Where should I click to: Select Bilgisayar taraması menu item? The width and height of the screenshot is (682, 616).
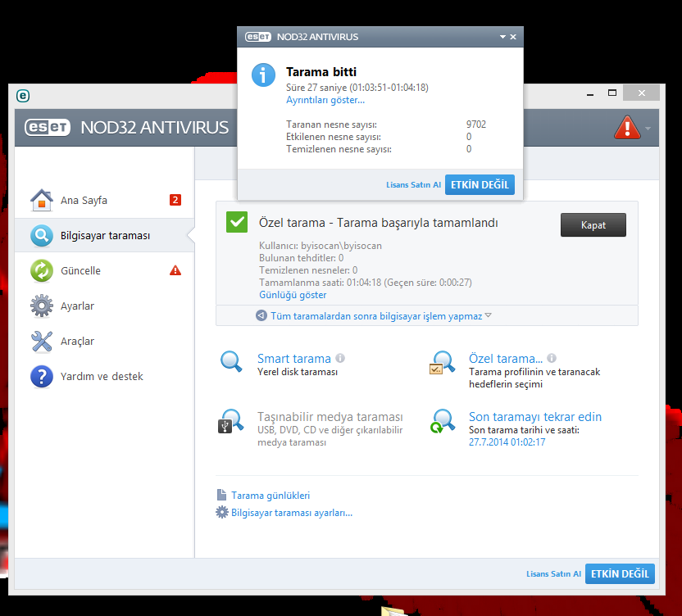[x=104, y=235]
